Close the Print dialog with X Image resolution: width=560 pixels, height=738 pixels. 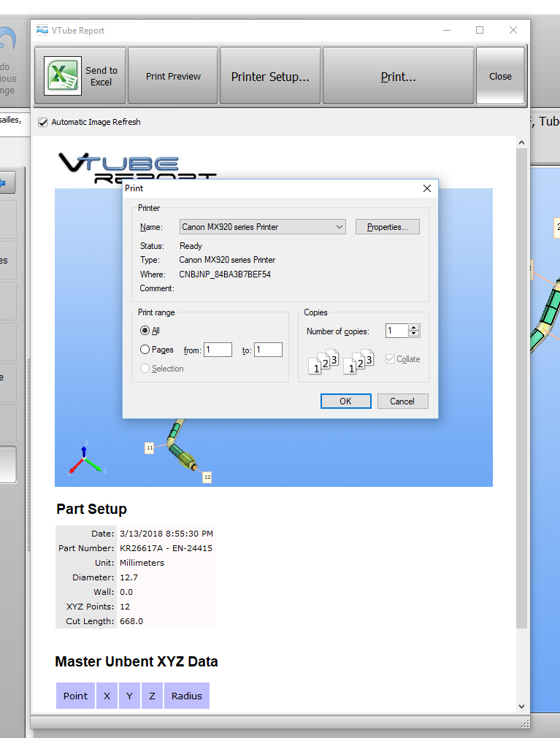coord(427,188)
